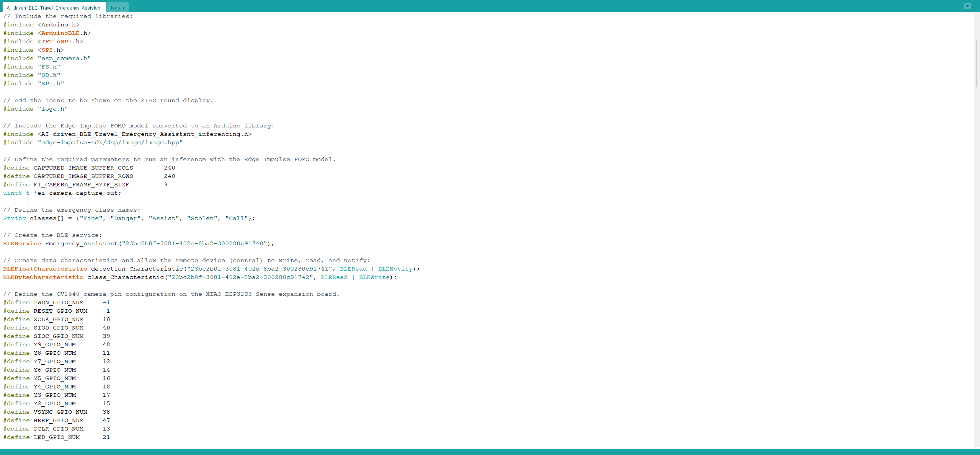Select the AI_driven_BLE_Travel_Emergency_Assistant tab
980x455 pixels.
(x=54, y=7)
